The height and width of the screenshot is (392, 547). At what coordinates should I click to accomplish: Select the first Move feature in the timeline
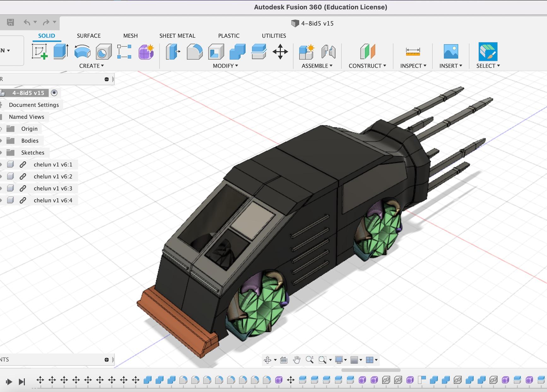pos(40,380)
